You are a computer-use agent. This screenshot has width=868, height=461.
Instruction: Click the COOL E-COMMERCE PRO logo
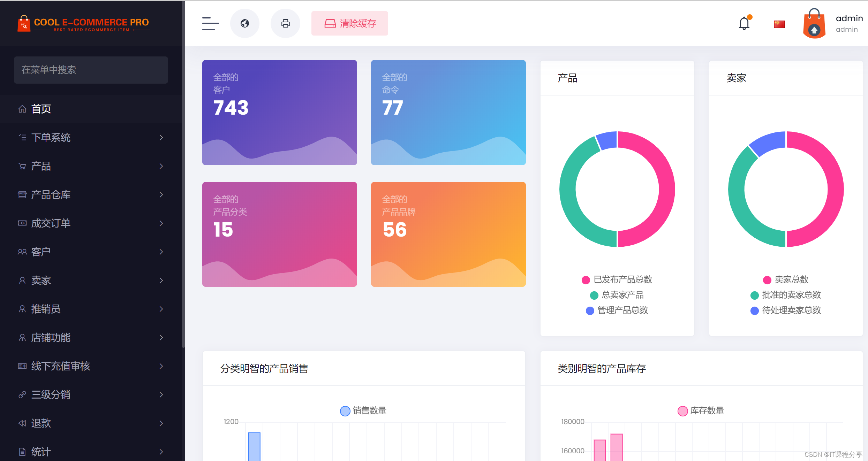tap(84, 24)
